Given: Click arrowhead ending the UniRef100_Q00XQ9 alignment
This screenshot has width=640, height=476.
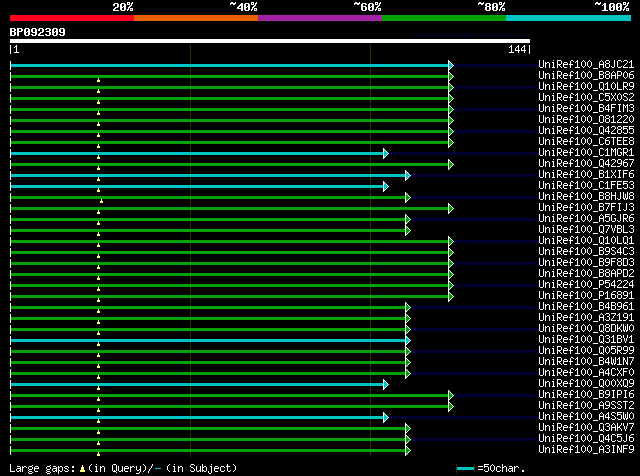Looking at the screenshot, I should (386, 385).
